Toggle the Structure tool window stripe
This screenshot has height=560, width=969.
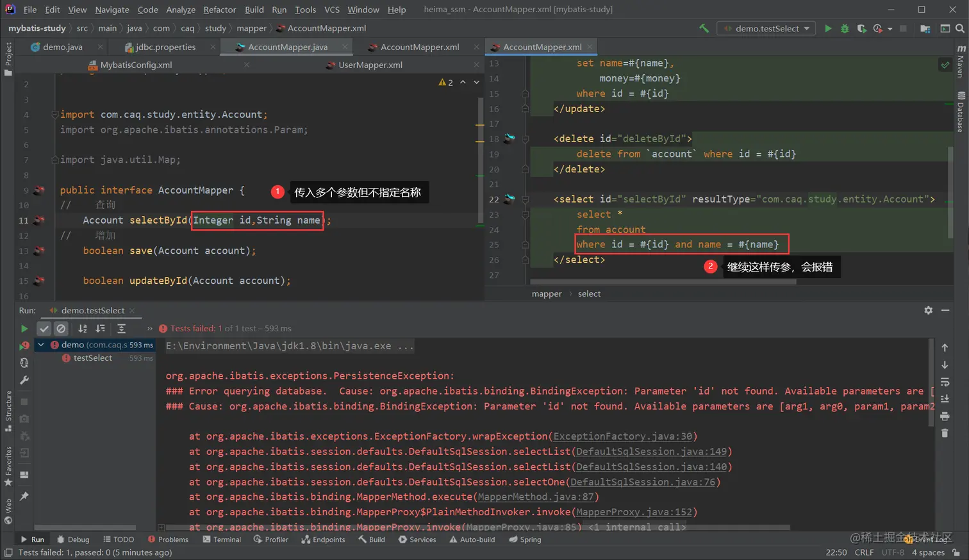[8, 411]
